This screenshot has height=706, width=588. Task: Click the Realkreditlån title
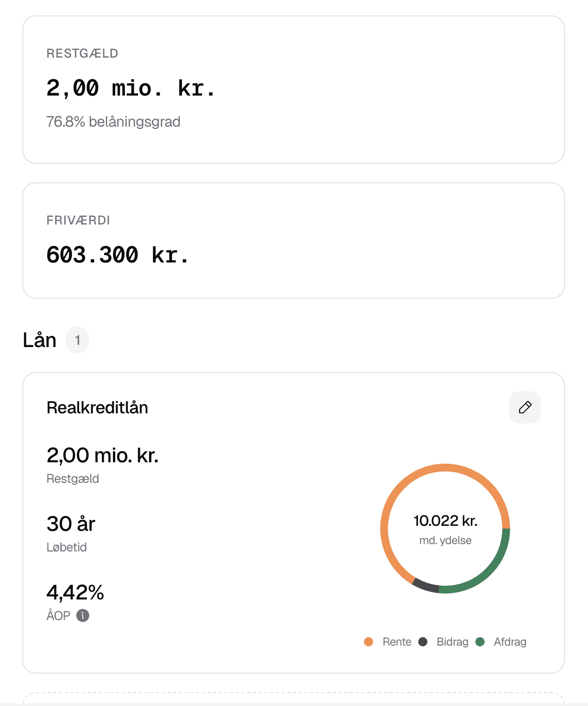coord(97,407)
